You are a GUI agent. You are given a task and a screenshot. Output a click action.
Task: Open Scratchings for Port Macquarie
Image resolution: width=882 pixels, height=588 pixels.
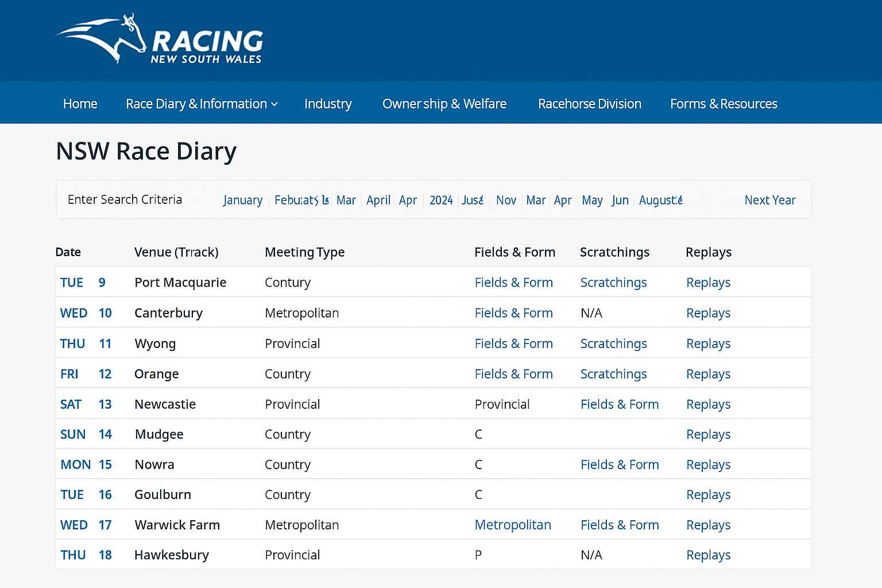coord(613,283)
